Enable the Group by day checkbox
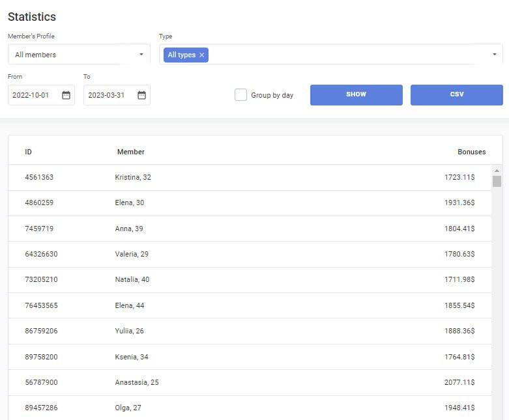The image size is (509, 420). click(240, 95)
